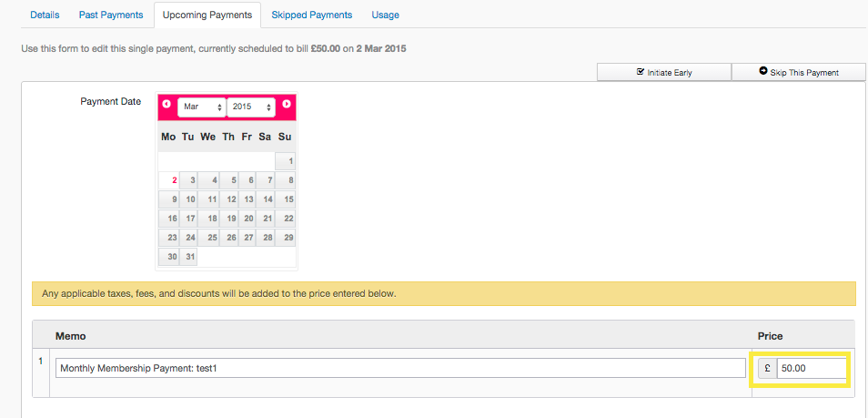
Task: Select March 2 in the calendar
Action: point(169,180)
